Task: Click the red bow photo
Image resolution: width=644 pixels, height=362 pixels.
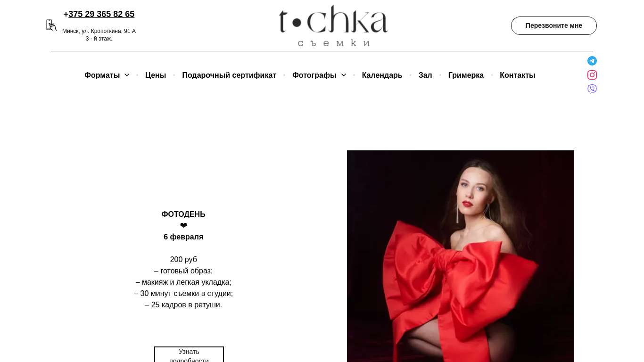Action: (461, 256)
